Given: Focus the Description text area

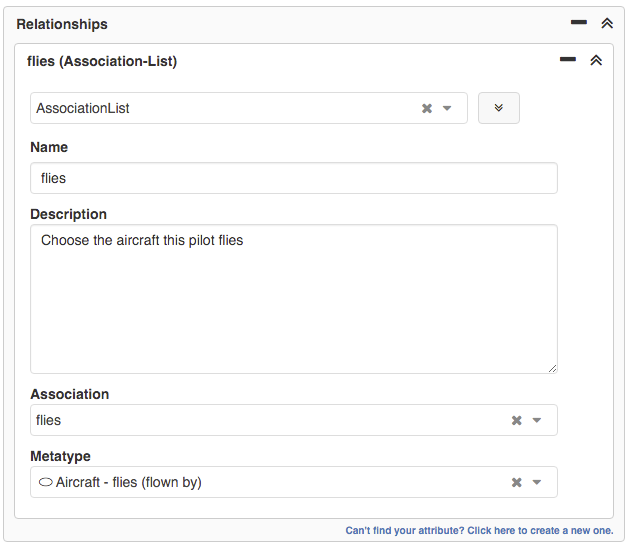Looking at the screenshot, I should [293, 298].
